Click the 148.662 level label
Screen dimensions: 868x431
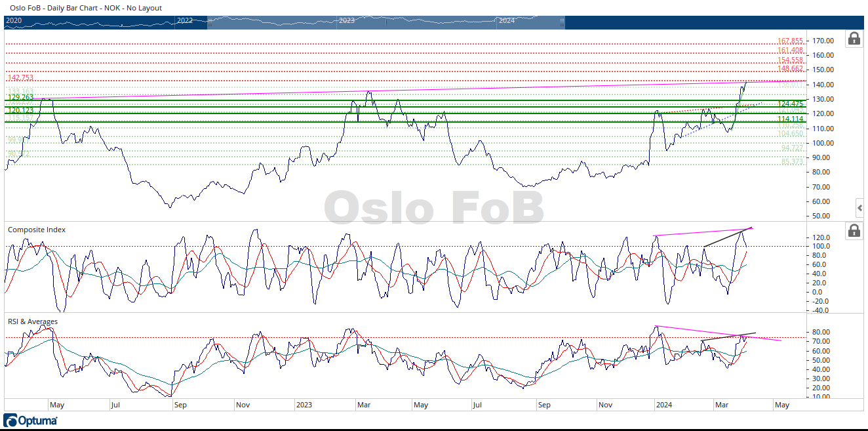(x=790, y=69)
